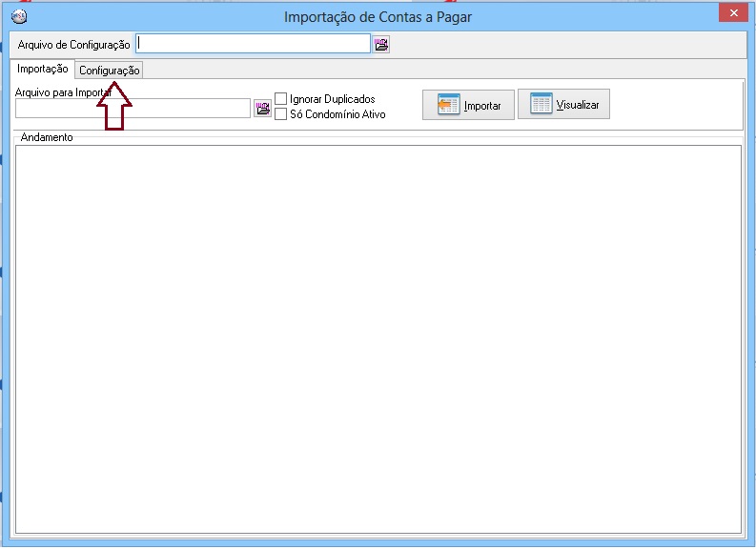This screenshot has width=756, height=549.
Task: Click the Ignorar Duplicados label text
Action: click(332, 99)
